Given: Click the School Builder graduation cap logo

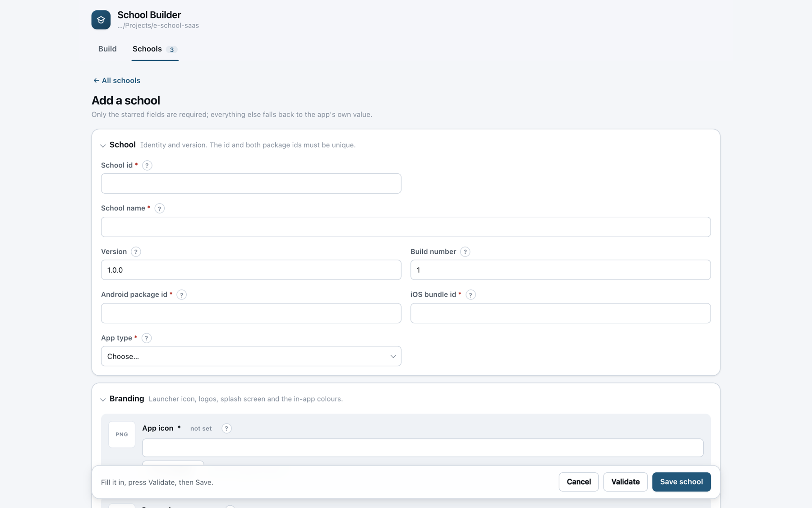Looking at the screenshot, I should [x=101, y=20].
